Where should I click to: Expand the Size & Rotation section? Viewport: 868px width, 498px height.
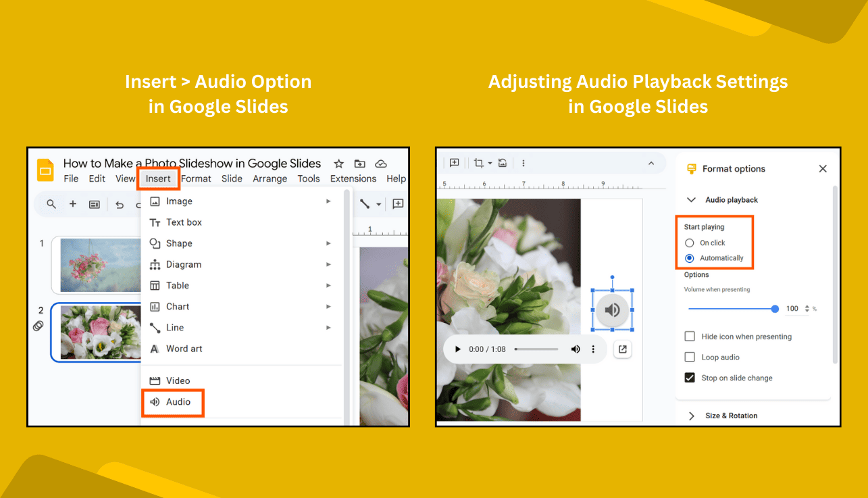(692, 416)
